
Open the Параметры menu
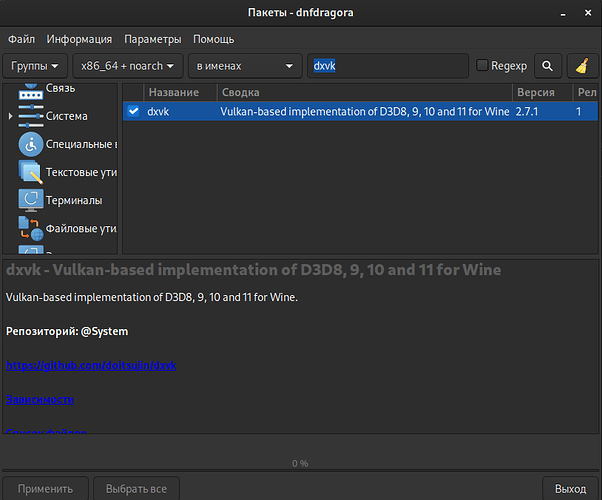(152, 39)
